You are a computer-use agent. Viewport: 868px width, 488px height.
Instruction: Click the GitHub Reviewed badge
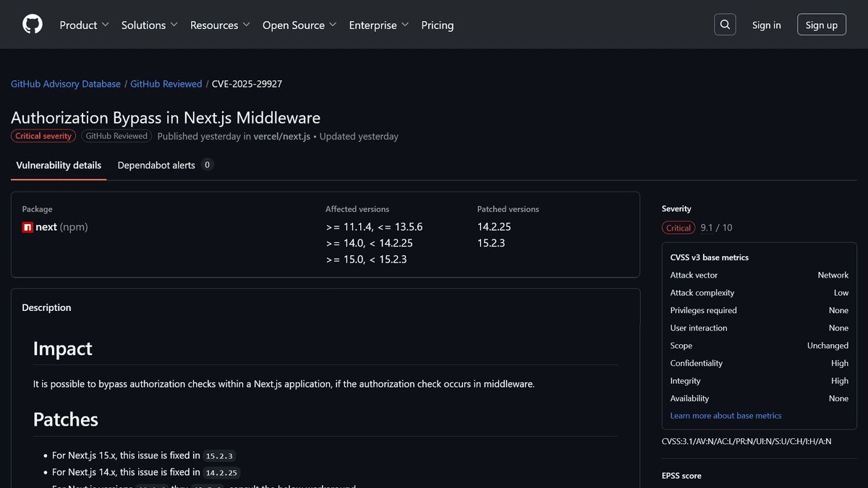116,136
